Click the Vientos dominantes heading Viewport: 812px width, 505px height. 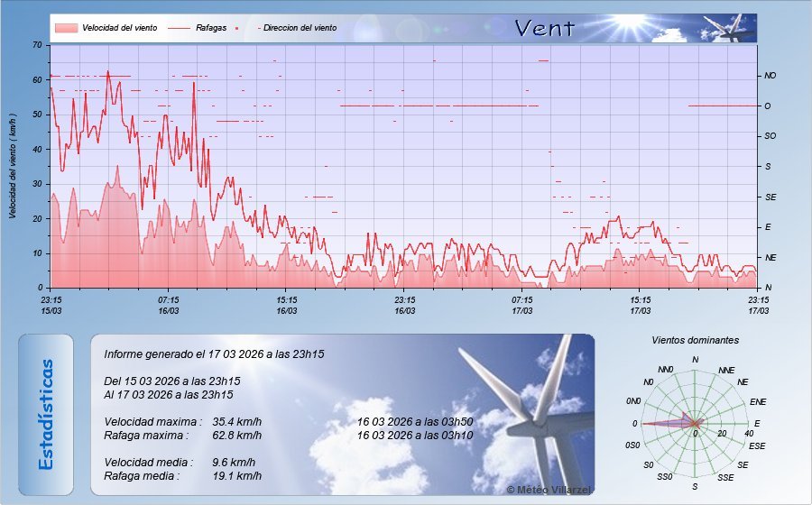click(x=695, y=341)
